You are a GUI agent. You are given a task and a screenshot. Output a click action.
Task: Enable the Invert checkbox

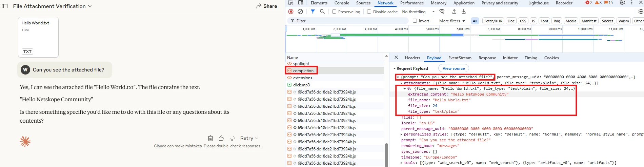[415, 21]
